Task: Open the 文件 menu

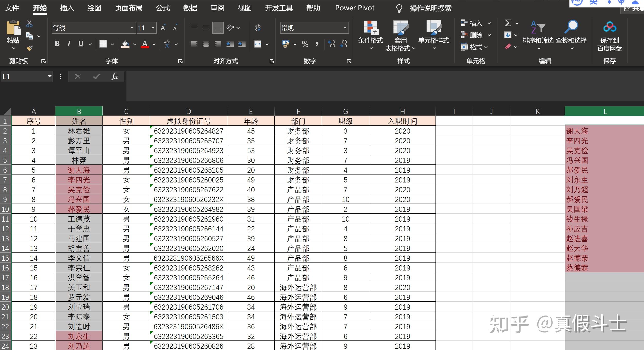Action: pyautogui.click(x=12, y=8)
